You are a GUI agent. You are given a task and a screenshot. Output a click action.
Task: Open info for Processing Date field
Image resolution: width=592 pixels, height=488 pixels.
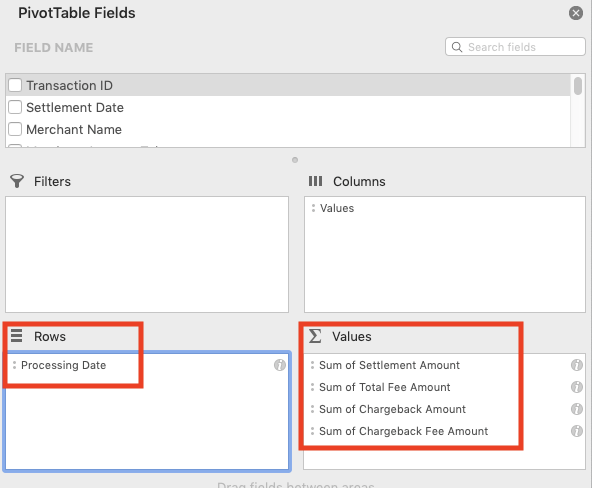(x=280, y=365)
